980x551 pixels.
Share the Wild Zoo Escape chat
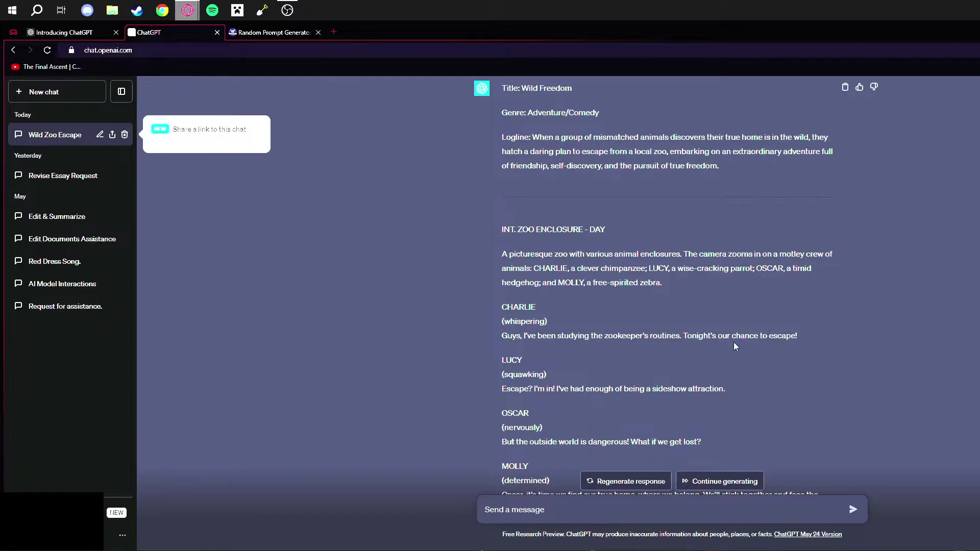click(x=112, y=135)
